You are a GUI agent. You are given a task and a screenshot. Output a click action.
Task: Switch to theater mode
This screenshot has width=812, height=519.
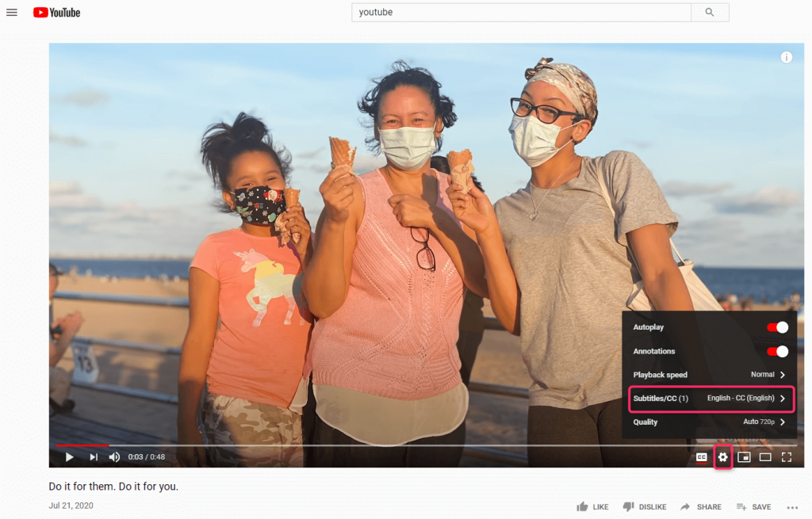point(765,457)
